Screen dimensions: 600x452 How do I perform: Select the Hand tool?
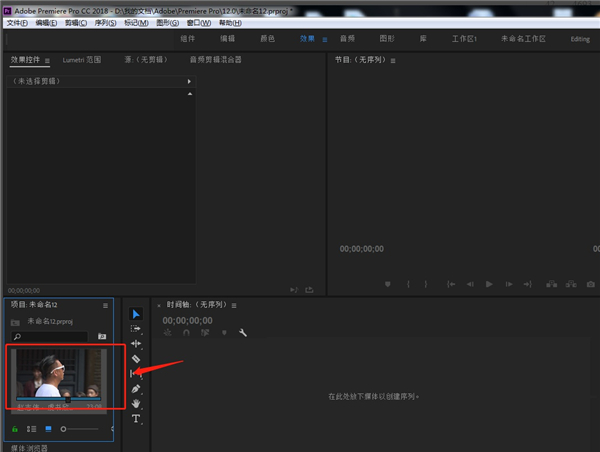click(136, 404)
